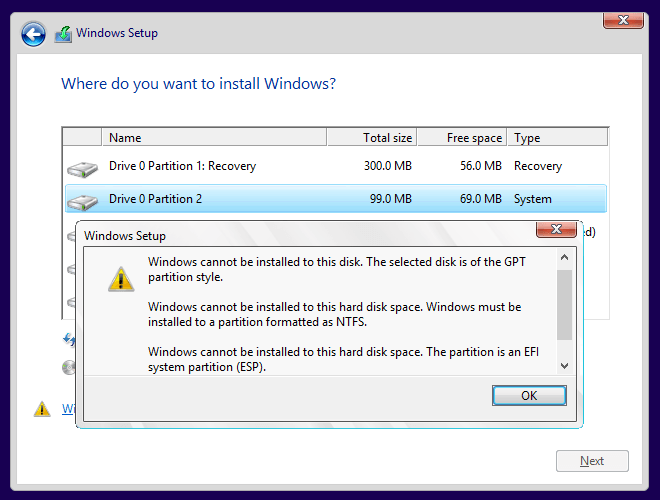This screenshot has width=660, height=500.
Task: Click the yellow warning icon at bottom left
Action: tap(42, 408)
